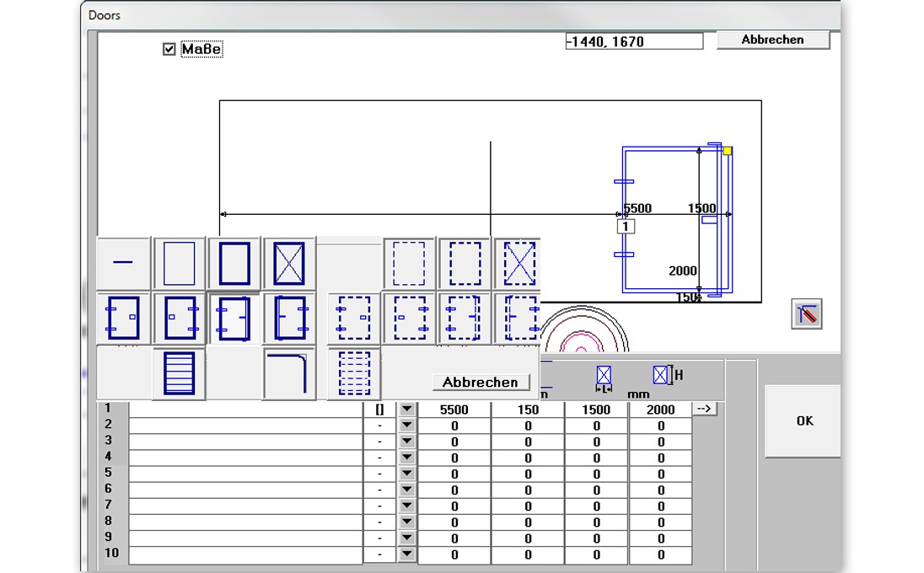Screen dimensions: 924x573
Task: Choose solid door with right hinges, left handle
Action: pyautogui.click(x=179, y=318)
